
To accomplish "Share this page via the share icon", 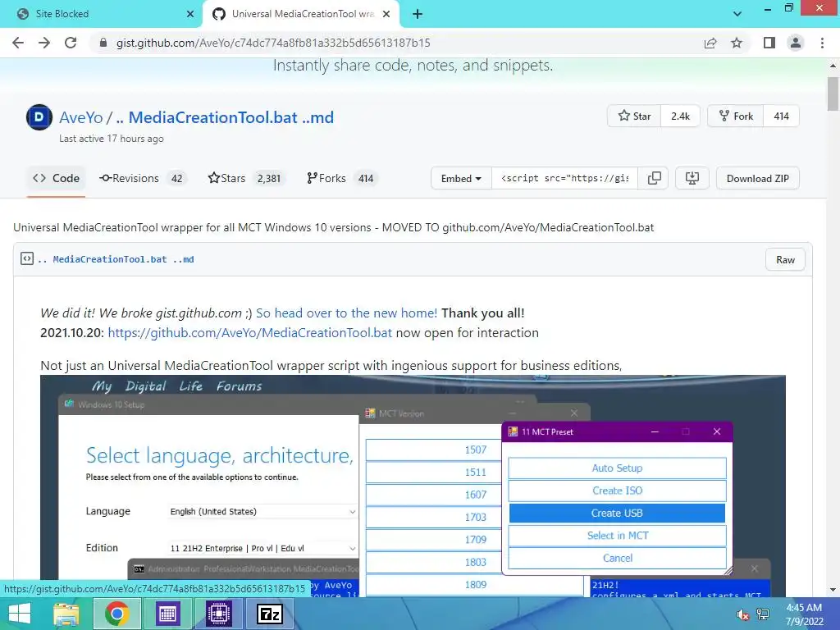I will (x=710, y=43).
